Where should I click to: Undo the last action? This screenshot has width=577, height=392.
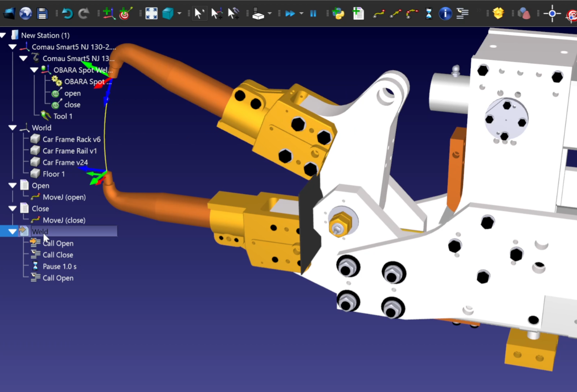(67, 13)
